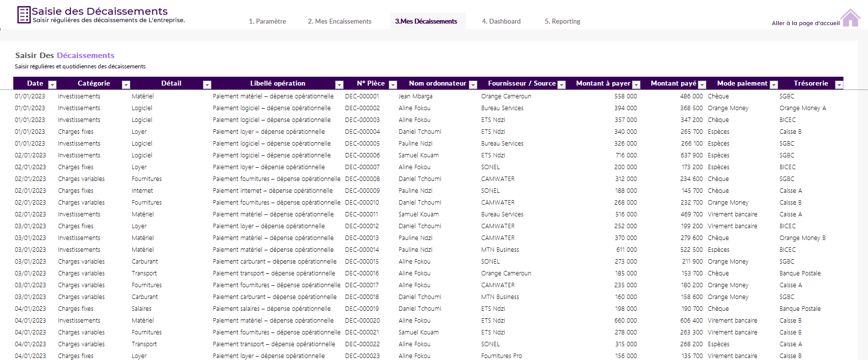Click piece DEC-000002

[362, 108]
